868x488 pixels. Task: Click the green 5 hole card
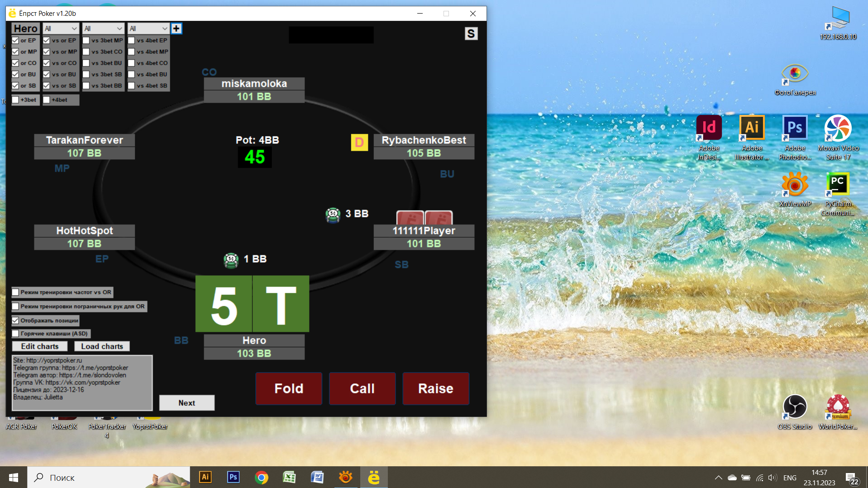(224, 304)
